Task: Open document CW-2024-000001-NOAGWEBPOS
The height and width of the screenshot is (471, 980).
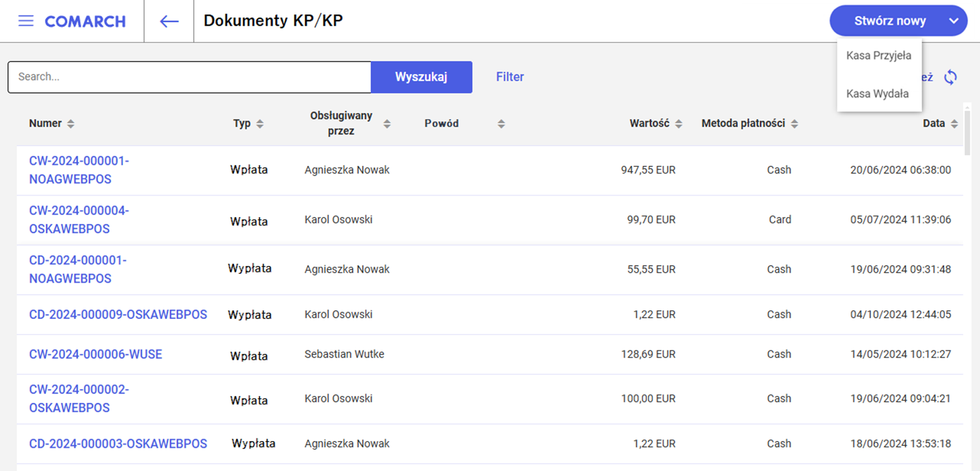Action: tap(79, 170)
